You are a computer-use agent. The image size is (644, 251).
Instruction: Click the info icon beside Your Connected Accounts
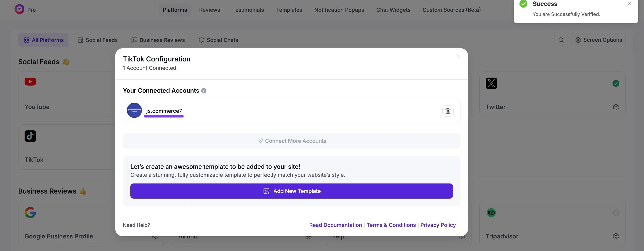[204, 91]
